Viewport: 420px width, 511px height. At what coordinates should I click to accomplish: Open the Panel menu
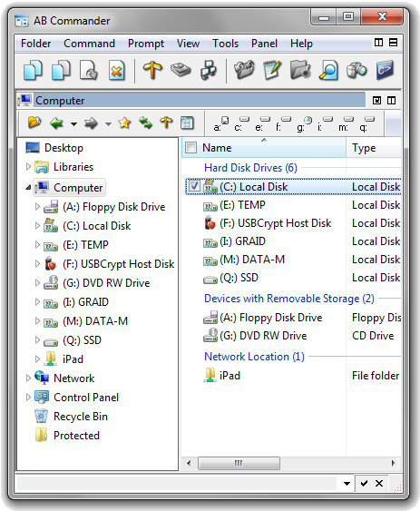click(x=264, y=44)
